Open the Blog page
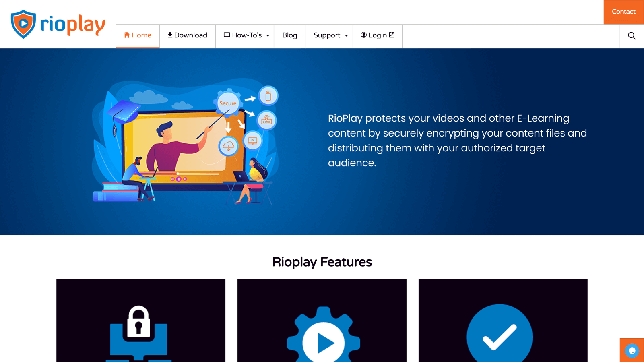Screen dimensions: 644x362 tap(290, 35)
